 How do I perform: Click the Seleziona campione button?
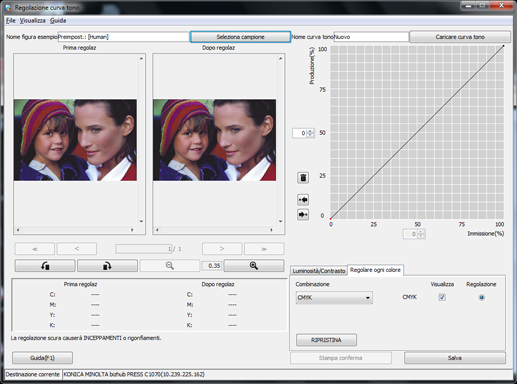(x=240, y=37)
